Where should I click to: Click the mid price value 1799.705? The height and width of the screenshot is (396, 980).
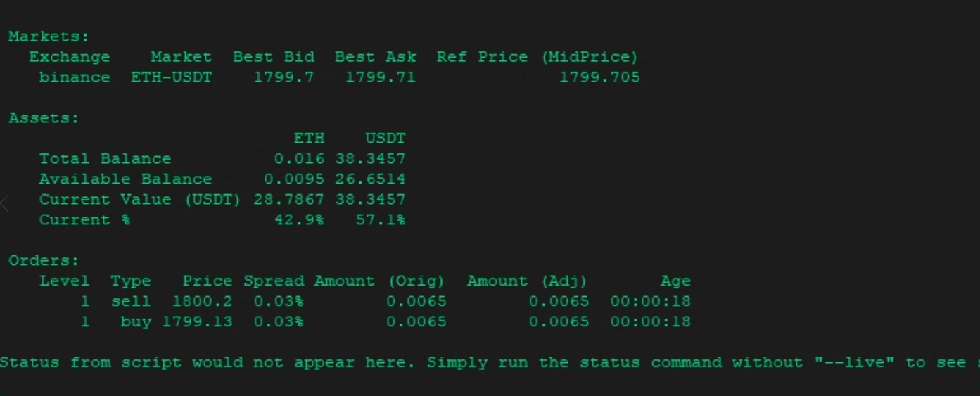pos(599,77)
